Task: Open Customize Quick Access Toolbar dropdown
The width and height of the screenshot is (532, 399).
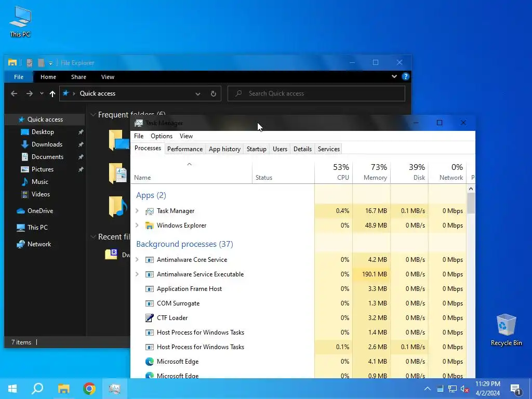Action: (x=50, y=63)
